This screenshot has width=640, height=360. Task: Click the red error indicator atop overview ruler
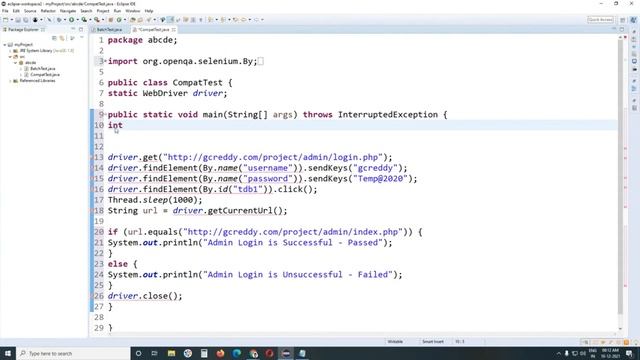tap(625, 38)
